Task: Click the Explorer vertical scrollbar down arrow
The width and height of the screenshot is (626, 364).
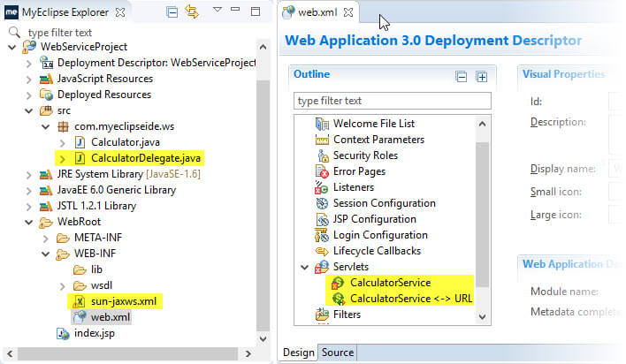Action: click(263, 339)
